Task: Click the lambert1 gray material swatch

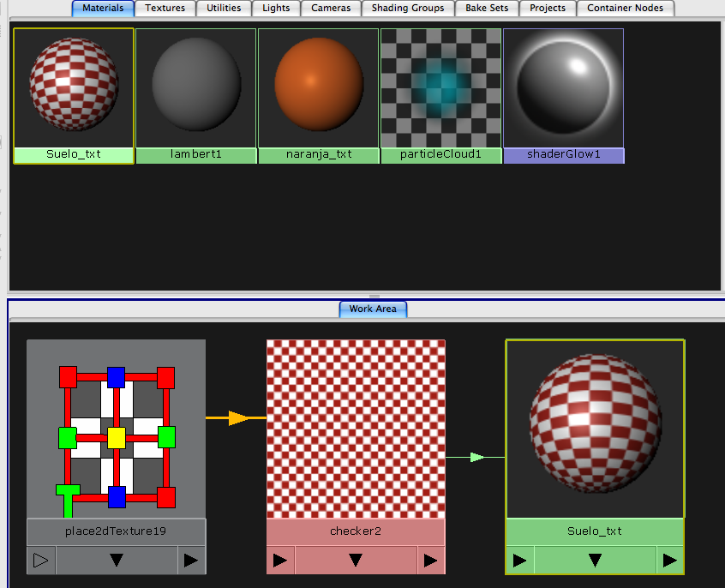Action: pos(195,86)
